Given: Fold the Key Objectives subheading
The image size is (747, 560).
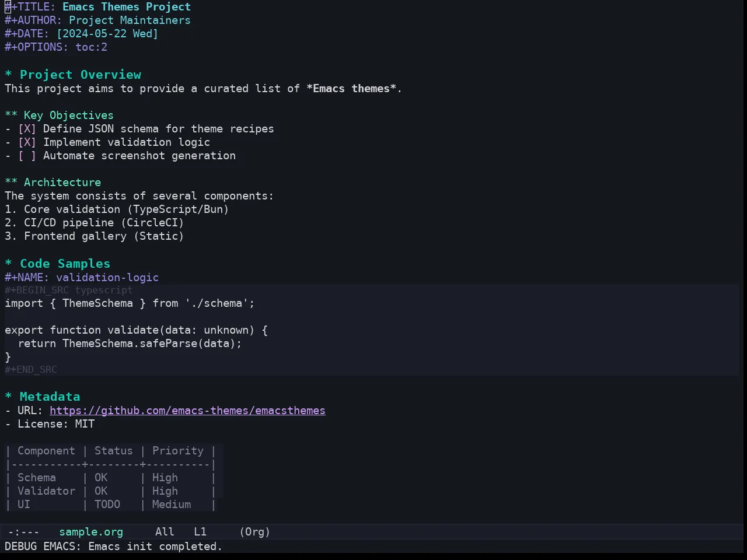Looking at the screenshot, I should (59, 116).
